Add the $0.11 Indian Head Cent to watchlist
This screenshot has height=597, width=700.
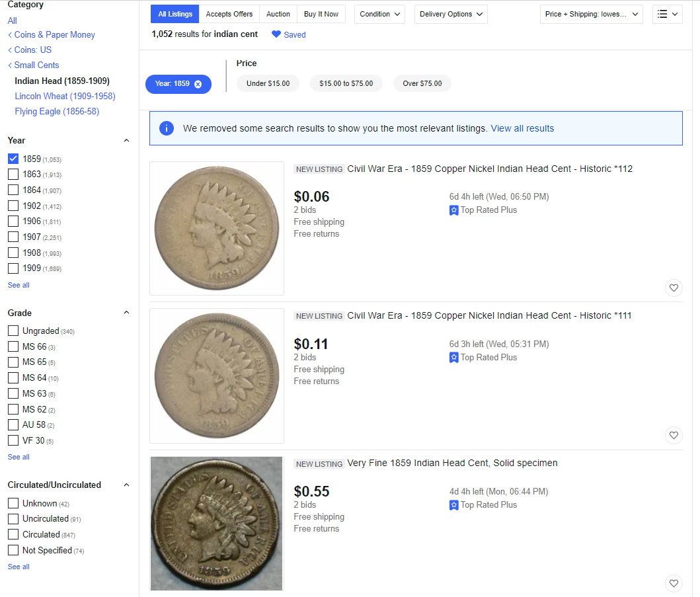(x=674, y=436)
